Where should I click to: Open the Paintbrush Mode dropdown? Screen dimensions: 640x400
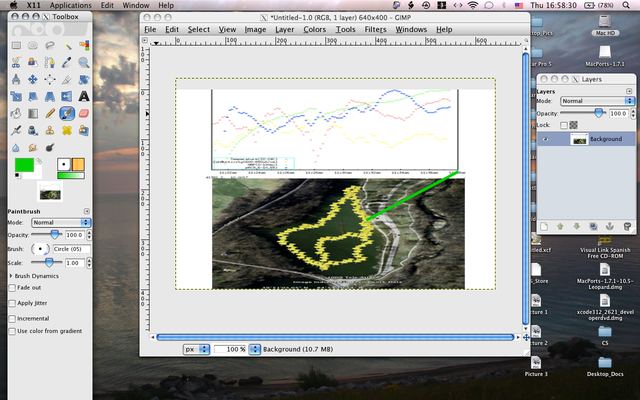(61, 222)
